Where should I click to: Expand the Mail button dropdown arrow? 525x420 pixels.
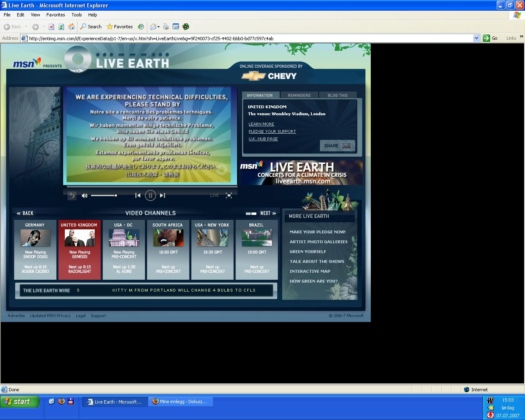coord(159,27)
